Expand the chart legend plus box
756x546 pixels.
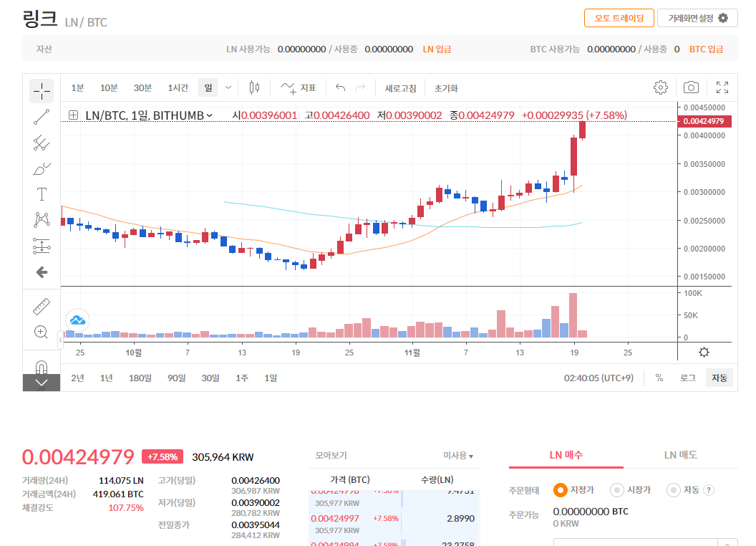click(73, 115)
